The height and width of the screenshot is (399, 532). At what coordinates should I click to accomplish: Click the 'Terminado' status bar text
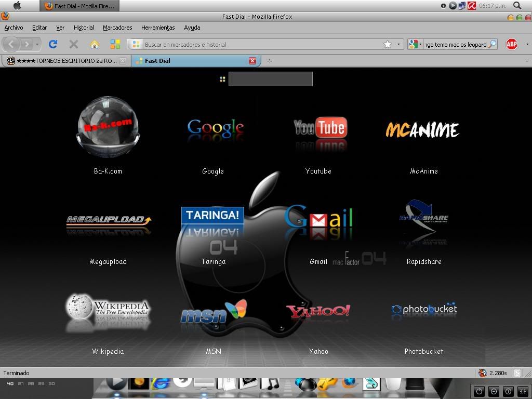(x=16, y=373)
